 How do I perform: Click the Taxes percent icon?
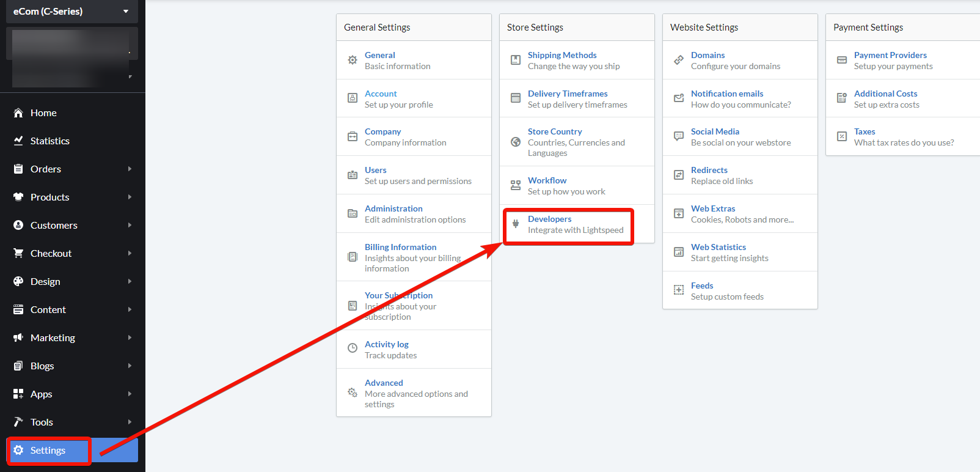coord(842,136)
